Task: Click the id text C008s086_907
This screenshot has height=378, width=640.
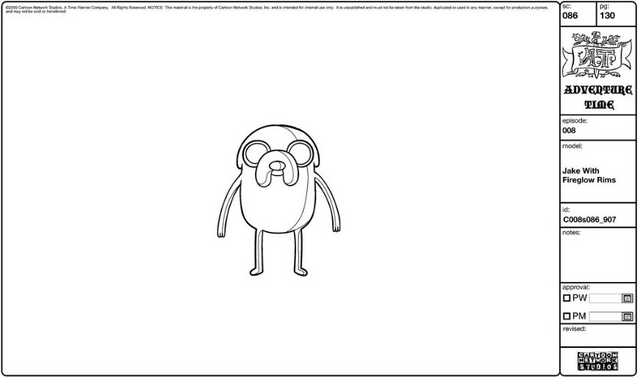Action: [589, 220]
